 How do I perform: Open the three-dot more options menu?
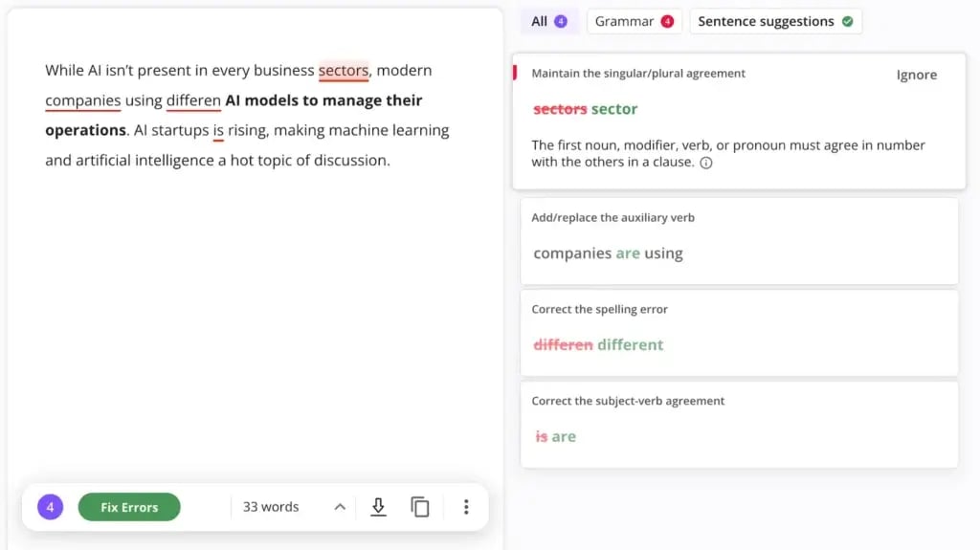(x=466, y=507)
